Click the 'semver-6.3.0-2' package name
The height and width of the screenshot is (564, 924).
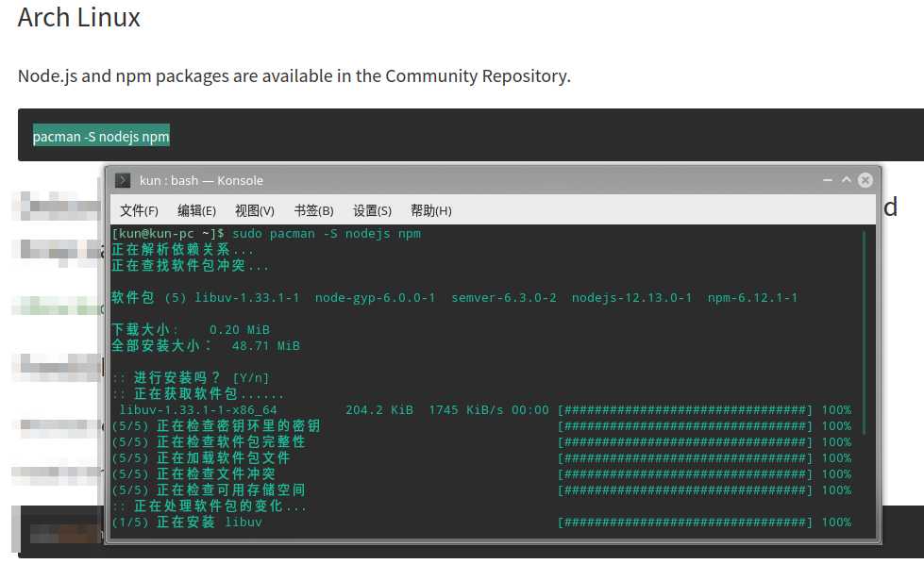504,298
